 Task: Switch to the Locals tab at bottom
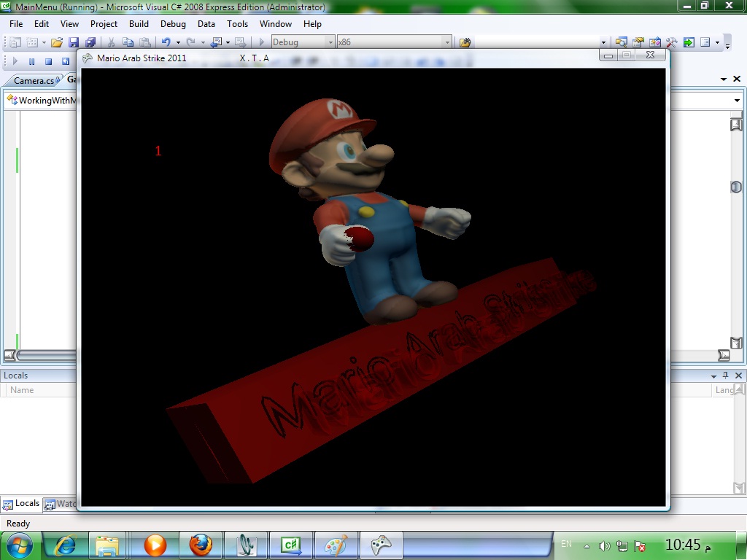click(21, 504)
